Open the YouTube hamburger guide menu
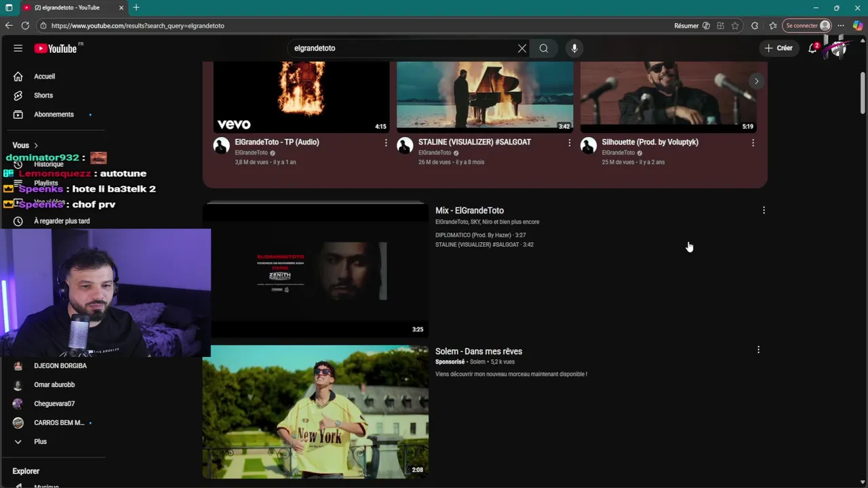 click(18, 48)
